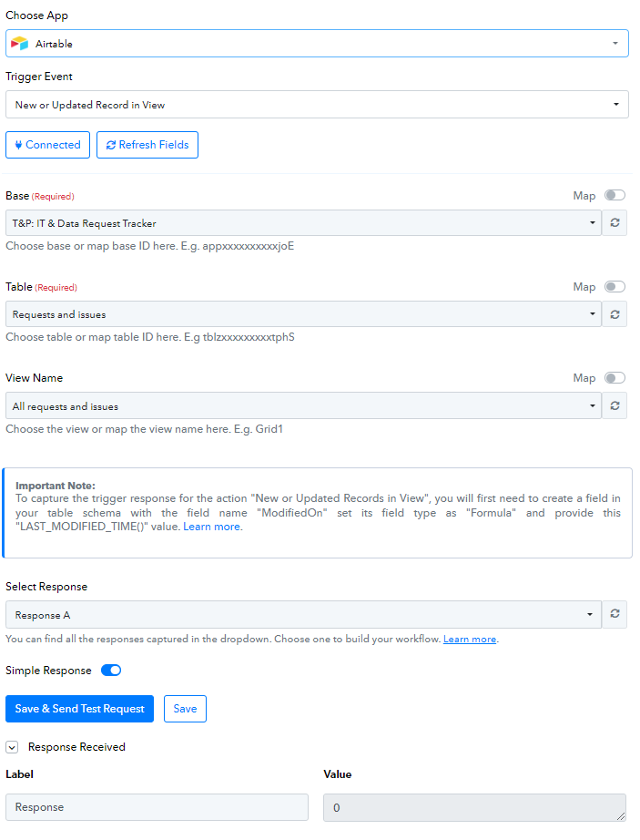640x840 pixels.
Task: Click the Base (Required) label
Action: [39, 196]
